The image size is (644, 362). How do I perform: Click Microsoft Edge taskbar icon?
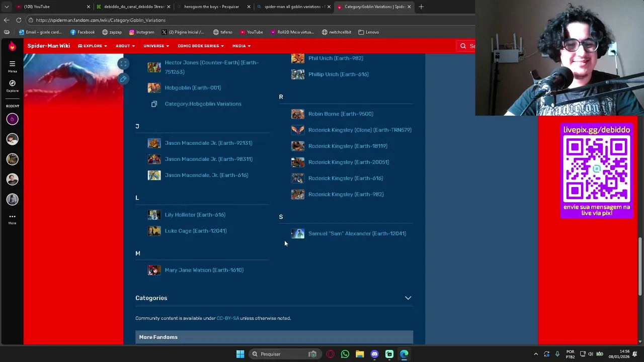404,354
